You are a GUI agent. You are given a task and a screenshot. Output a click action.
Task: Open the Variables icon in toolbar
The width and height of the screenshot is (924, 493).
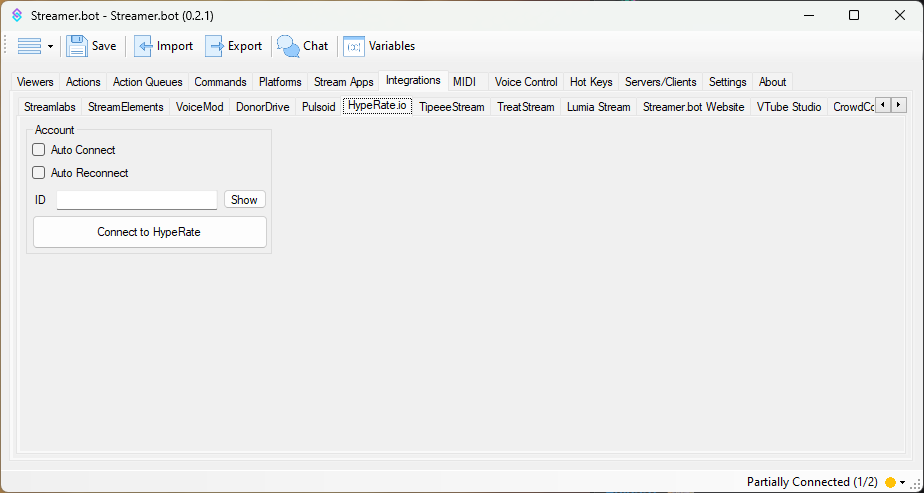pyautogui.click(x=354, y=46)
